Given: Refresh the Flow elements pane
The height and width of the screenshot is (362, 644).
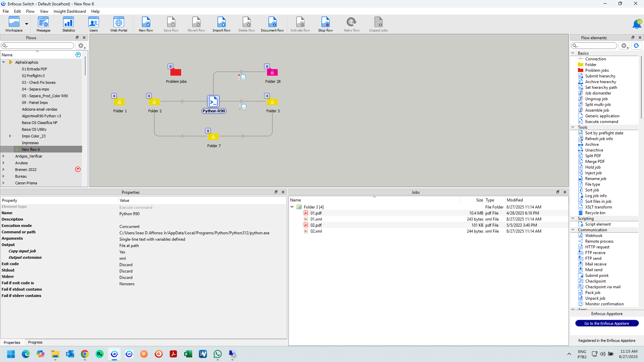Looking at the screenshot, I should [x=636, y=46].
